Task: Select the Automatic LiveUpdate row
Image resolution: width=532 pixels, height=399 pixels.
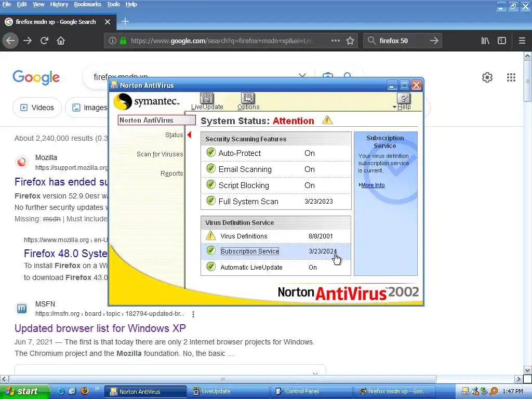Action: pyautogui.click(x=276, y=267)
